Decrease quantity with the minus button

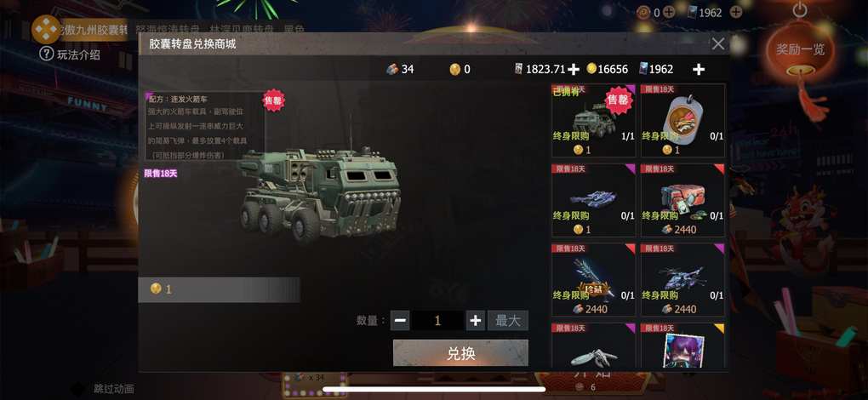[400, 320]
